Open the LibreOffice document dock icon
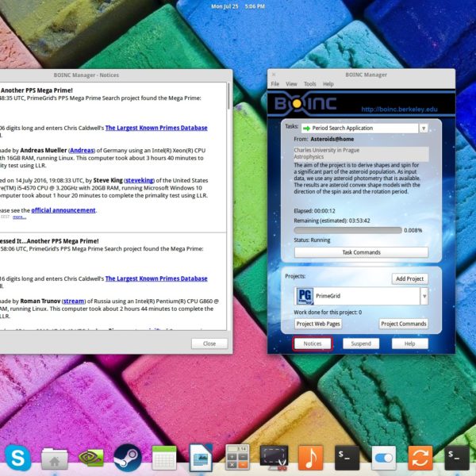The height and width of the screenshot is (476, 476). click(201, 458)
